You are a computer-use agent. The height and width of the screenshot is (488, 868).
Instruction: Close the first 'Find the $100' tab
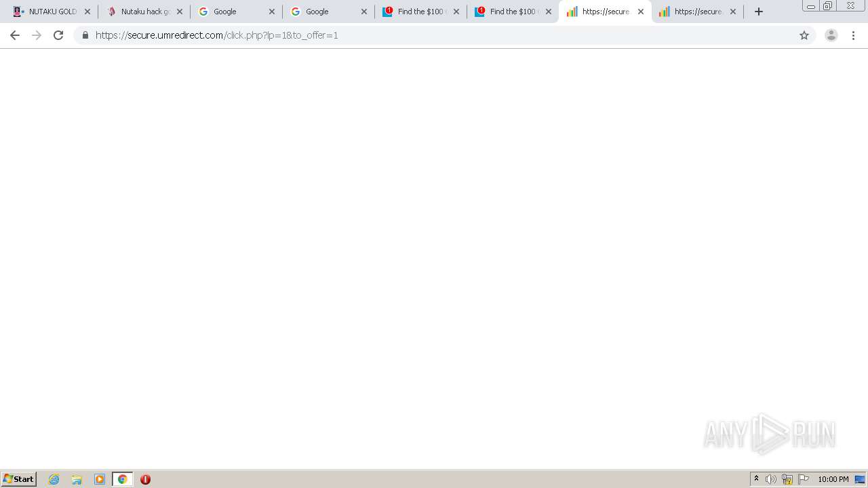pyautogui.click(x=456, y=12)
